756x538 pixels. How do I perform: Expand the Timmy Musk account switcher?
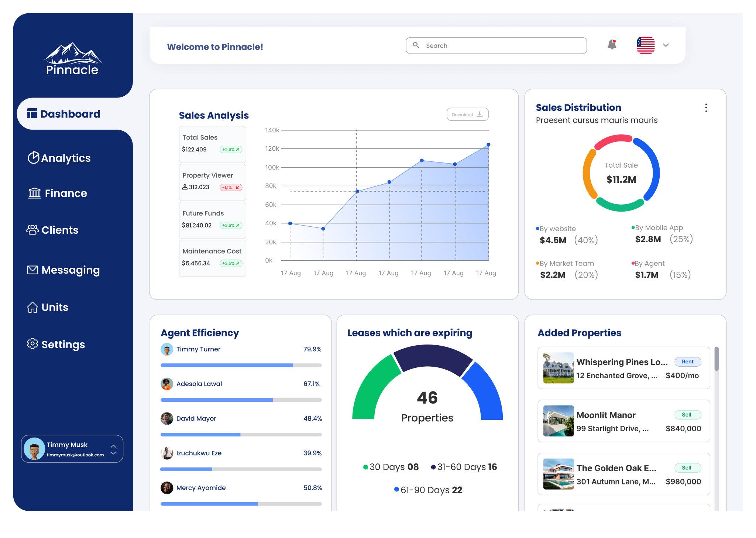(x=113, y=449)
